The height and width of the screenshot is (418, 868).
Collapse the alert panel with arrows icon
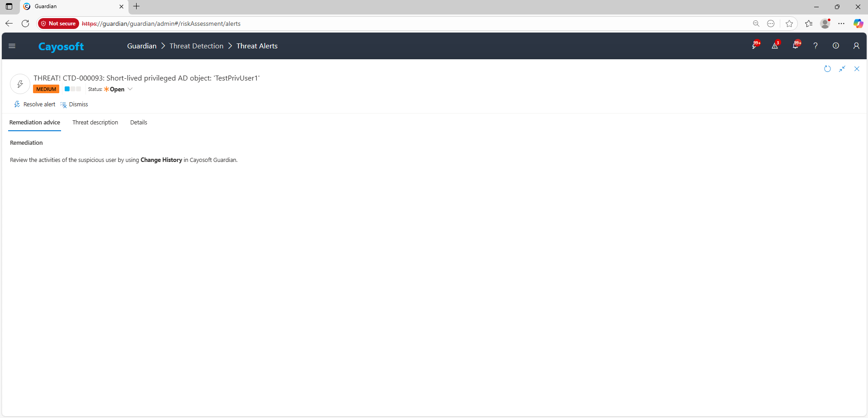(x=842, y=69)
